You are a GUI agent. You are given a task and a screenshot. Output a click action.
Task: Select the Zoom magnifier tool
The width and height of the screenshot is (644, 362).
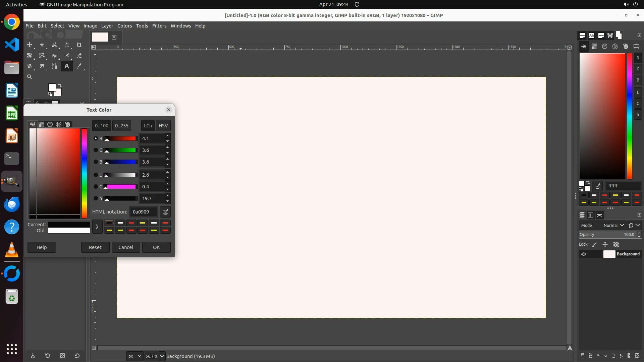(30, 77)
